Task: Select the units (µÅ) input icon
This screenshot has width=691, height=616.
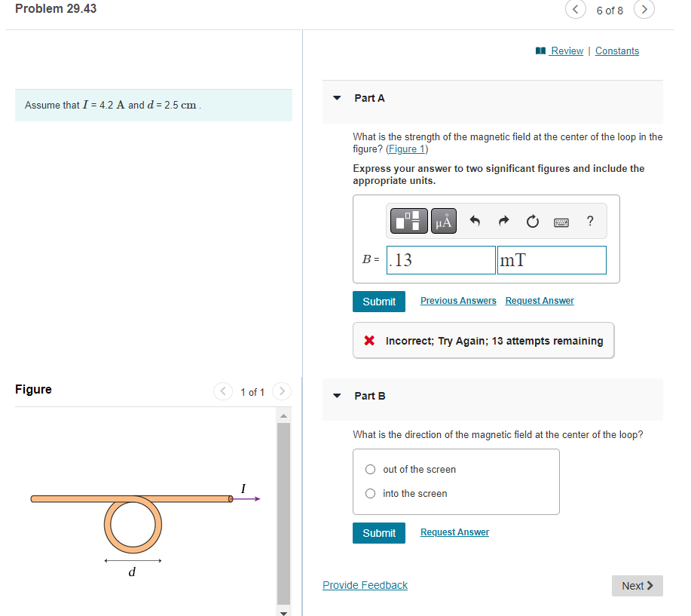Action: pos(443,220)
